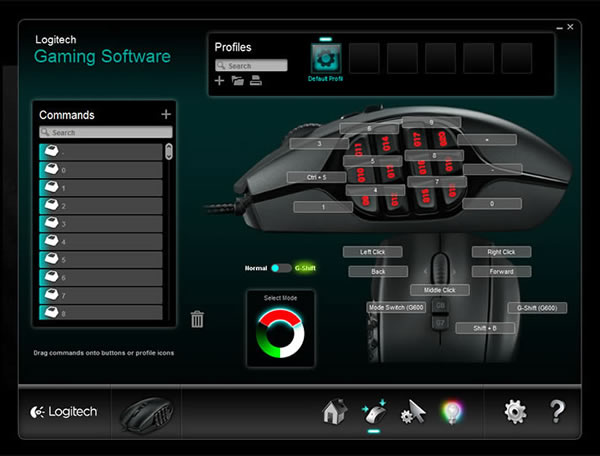The image size is (600, 456).
Task: Click the Mode Switch (G600) assignment
Action: 396,307
